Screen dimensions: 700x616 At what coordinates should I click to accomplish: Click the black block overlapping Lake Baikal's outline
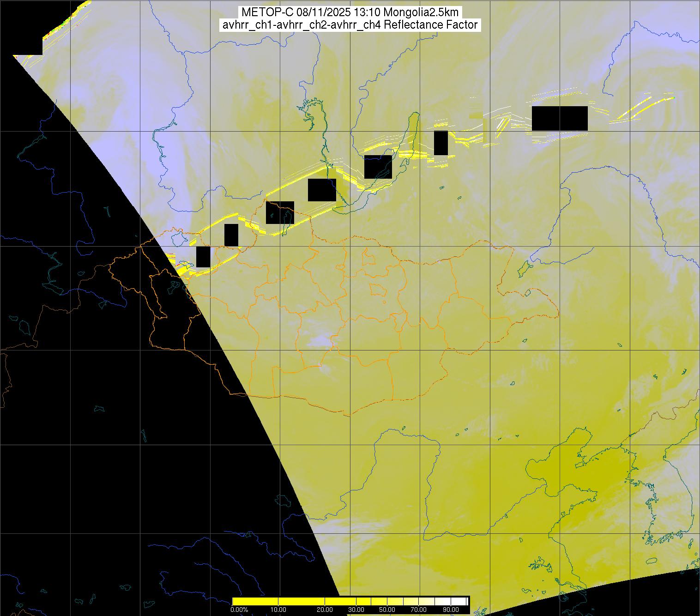point(378,167)
